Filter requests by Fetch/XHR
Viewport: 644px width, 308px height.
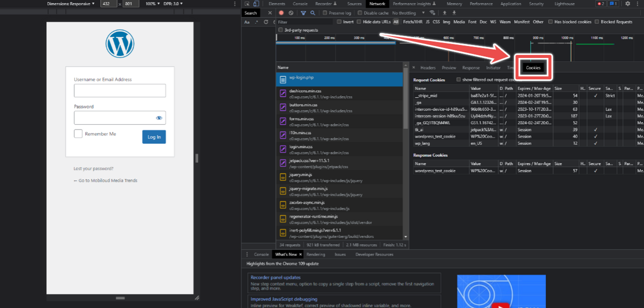click(413, 22)
